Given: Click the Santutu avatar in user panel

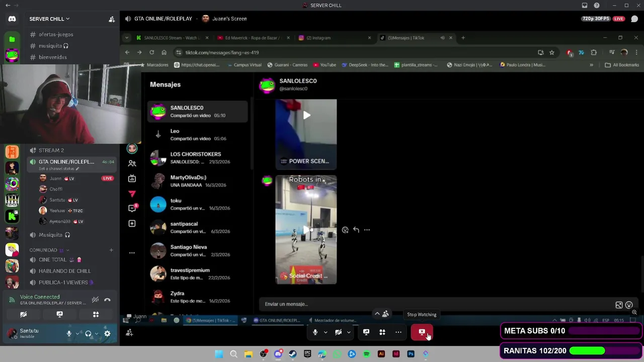Looking at the screenshot, I should pyautogui.click(x=12, y=333).
